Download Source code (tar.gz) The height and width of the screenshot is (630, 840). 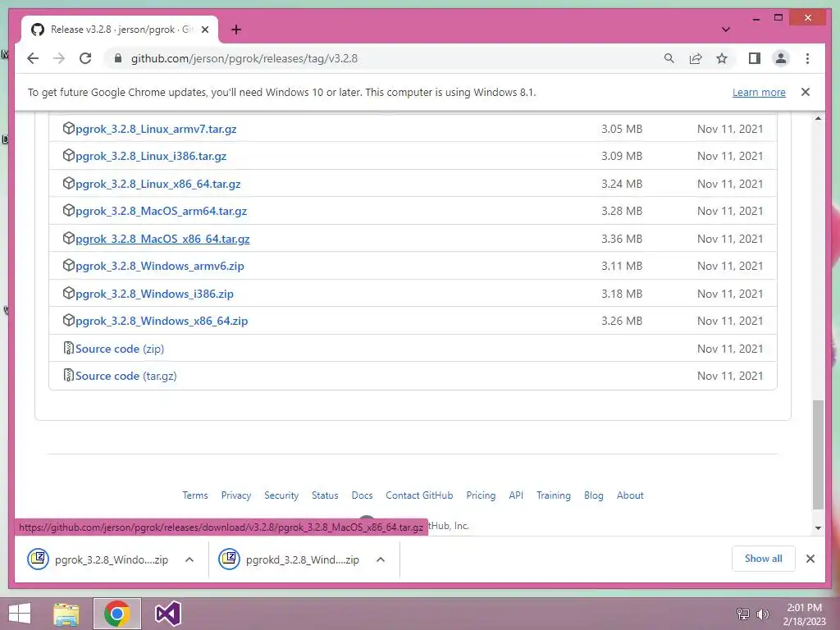pyautogui.click(x=126, y=376)
